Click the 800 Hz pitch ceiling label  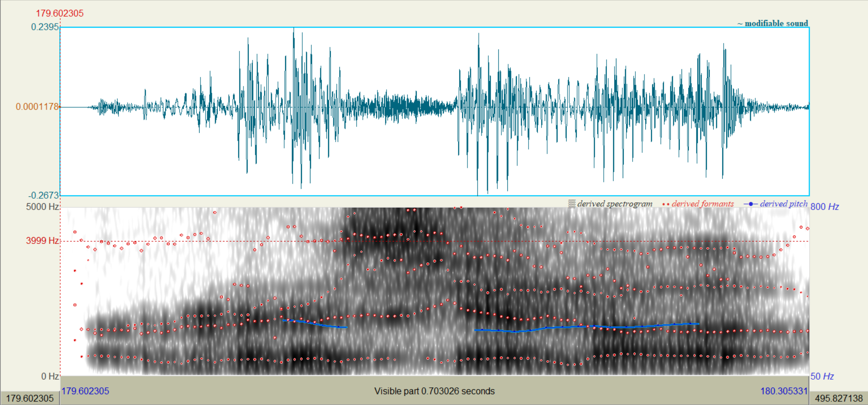(x=825, y=207)
